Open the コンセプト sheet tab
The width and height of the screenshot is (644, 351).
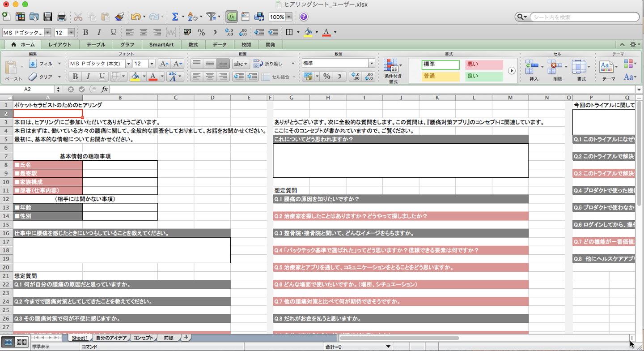coord(143,338)
